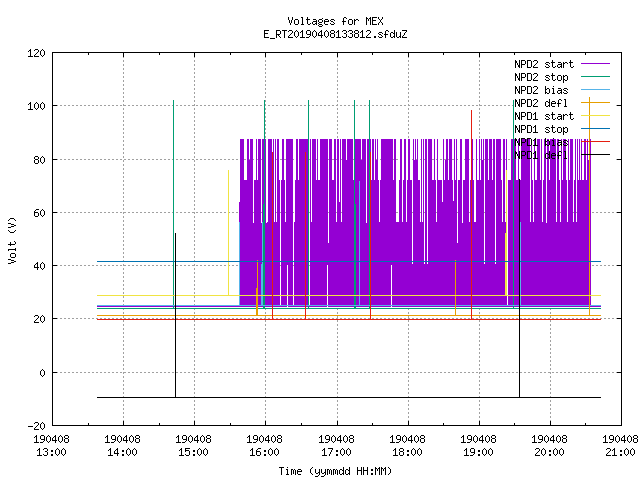Click the 'NPD2 bias' legend label

[x=541, y=90]
